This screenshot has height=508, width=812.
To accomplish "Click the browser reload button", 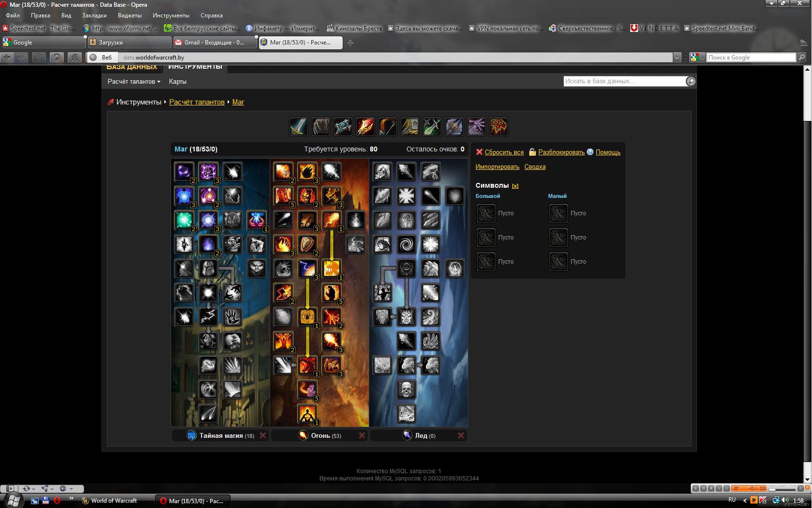I will (57, 57).
